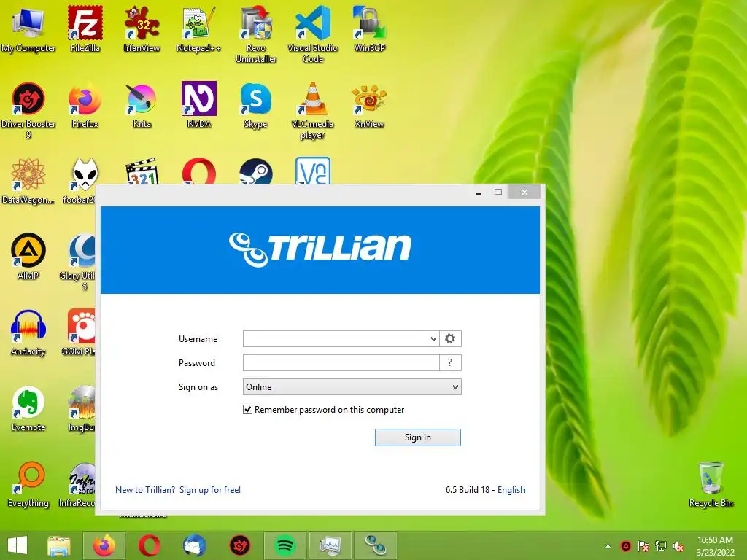Maximize the Trillian login window

(498, 192)
